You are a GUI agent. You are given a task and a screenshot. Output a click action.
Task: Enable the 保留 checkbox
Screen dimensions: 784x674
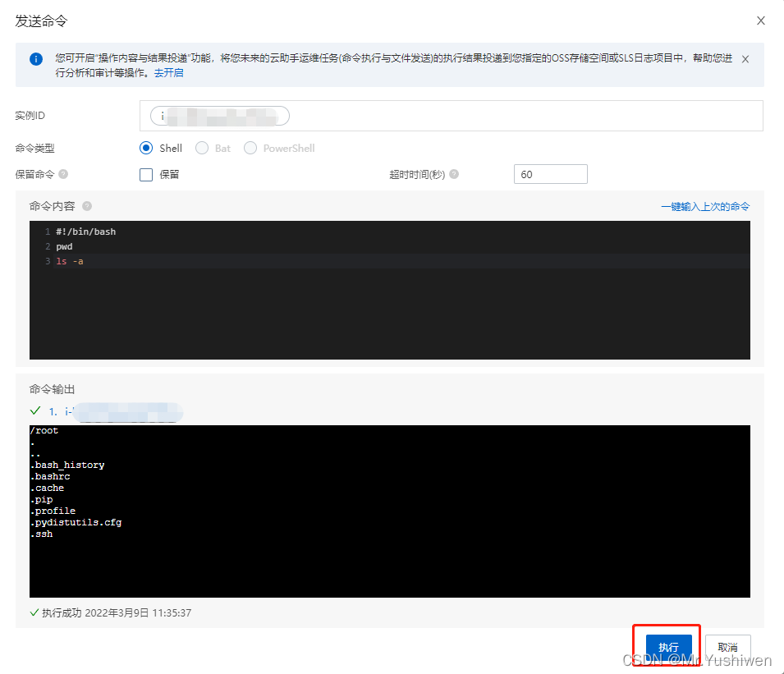point(147,174)
